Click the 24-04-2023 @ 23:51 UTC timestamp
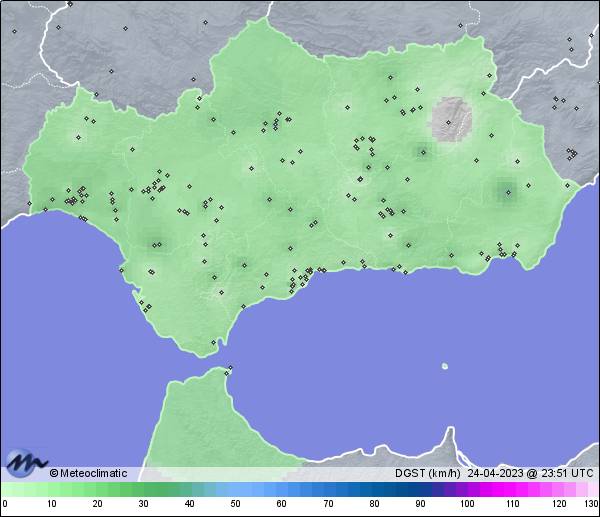The height and width of the screenshot is (517, 600). point(530,473)
